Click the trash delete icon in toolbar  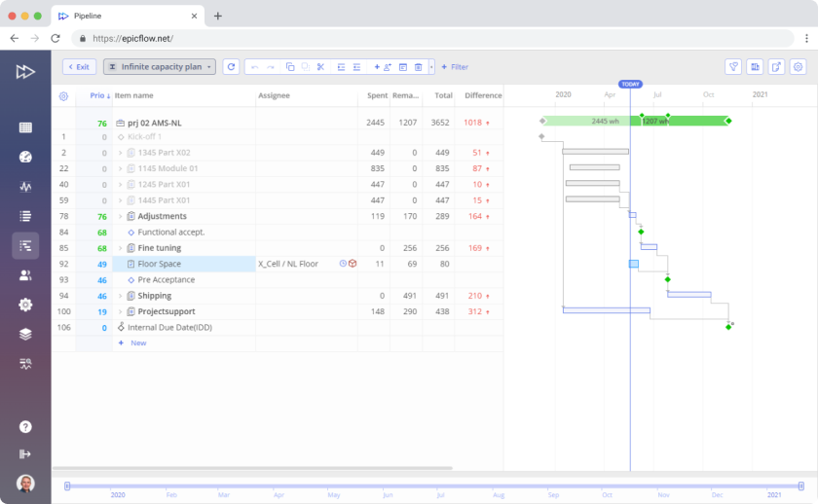pyautogui.click(x=419, y=67)
